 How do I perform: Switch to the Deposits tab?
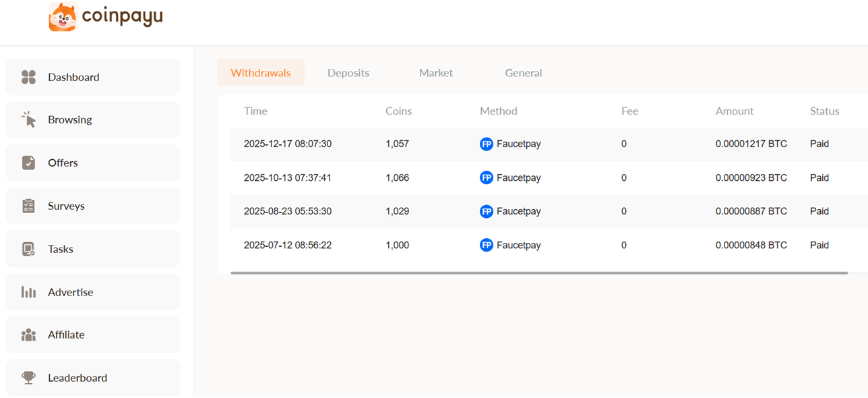[x=348, y=73]
